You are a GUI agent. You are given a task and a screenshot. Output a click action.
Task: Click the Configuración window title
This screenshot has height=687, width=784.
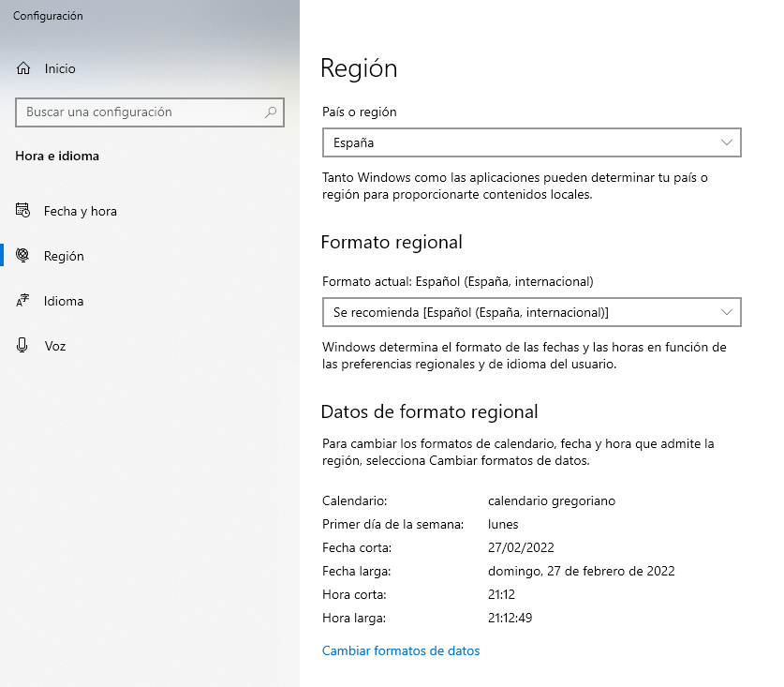(48, 16)
